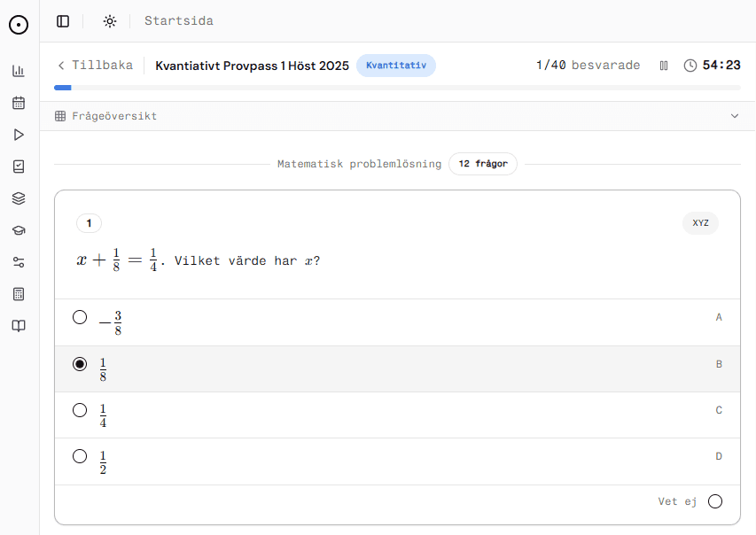Toggle the sidebar panel icon

coord(63,21)
